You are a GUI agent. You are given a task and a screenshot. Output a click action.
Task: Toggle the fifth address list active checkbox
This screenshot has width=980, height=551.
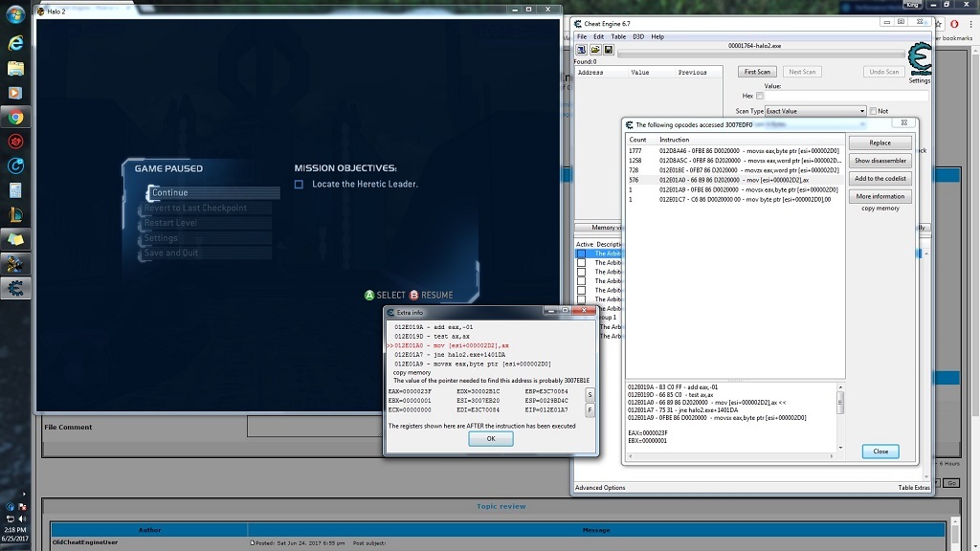[581, 290]
